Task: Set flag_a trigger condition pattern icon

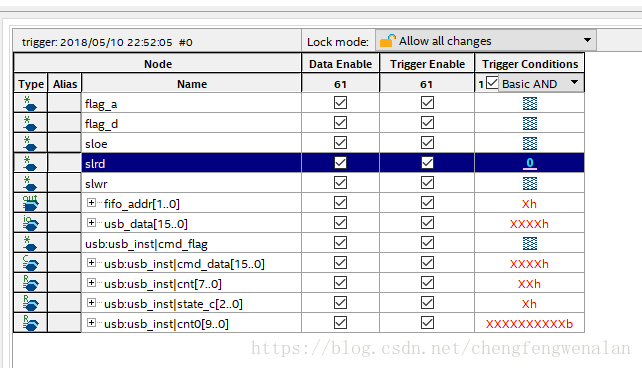Action: click(x=530, y=104)
